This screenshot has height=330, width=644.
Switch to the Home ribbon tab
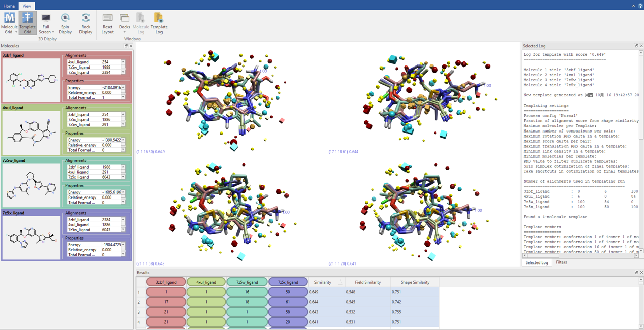point(9,6)
